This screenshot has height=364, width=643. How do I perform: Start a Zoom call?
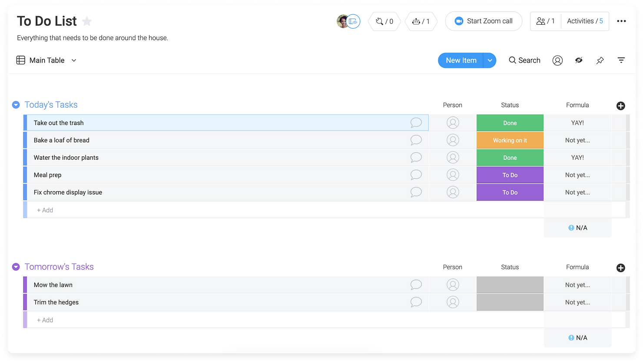484,21
